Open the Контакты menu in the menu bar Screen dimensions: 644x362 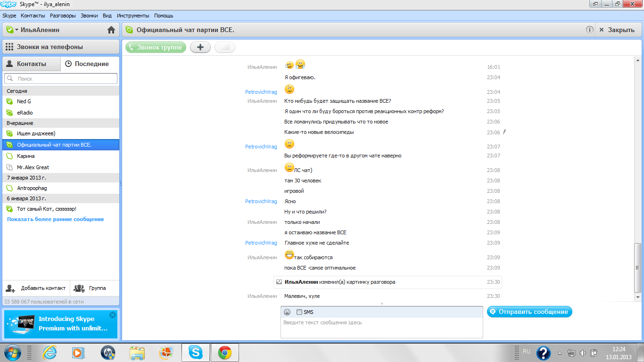[x=33, y=16]
